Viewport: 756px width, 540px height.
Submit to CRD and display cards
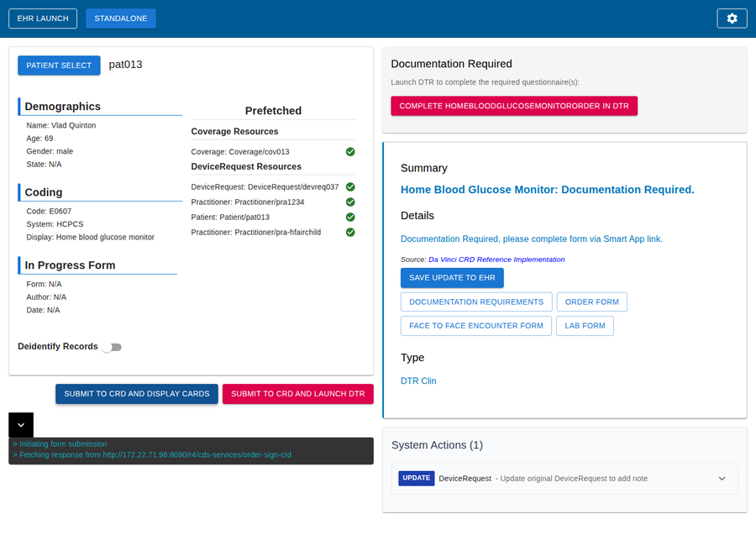point(137,394)
